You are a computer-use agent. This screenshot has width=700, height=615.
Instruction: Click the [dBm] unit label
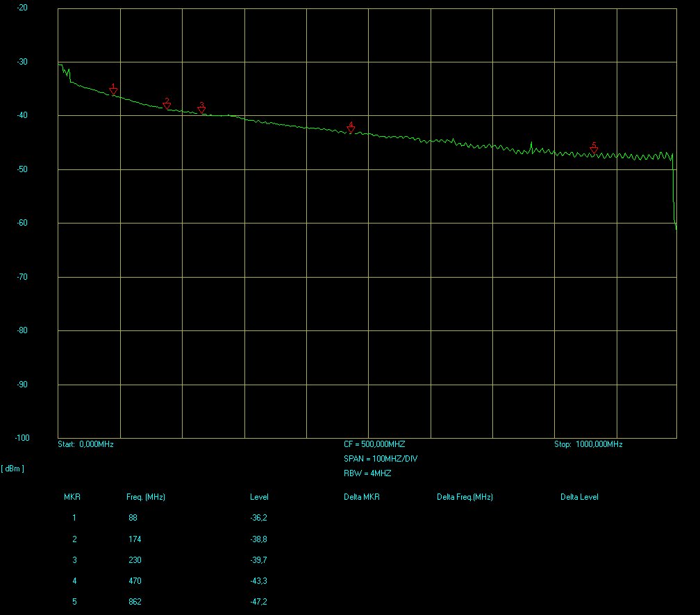(x=12, y=469)
